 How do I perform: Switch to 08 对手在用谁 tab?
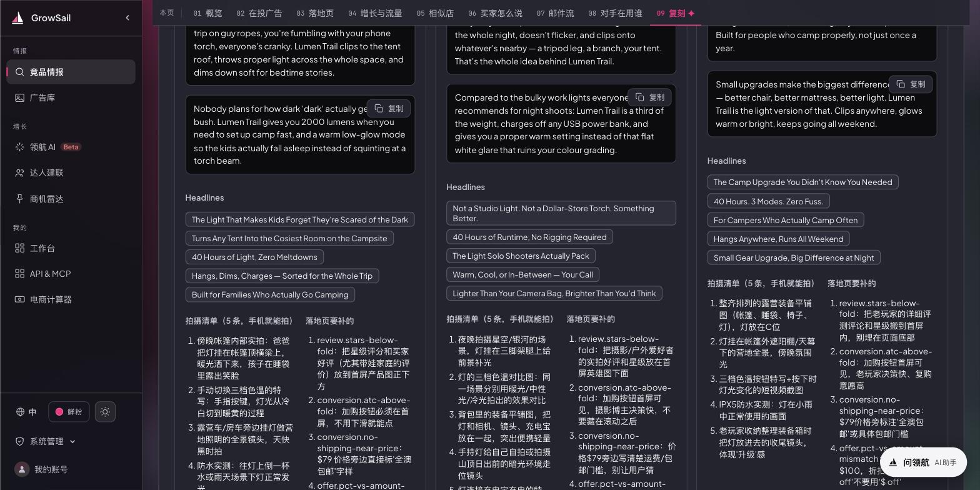[x=615, y=13]
